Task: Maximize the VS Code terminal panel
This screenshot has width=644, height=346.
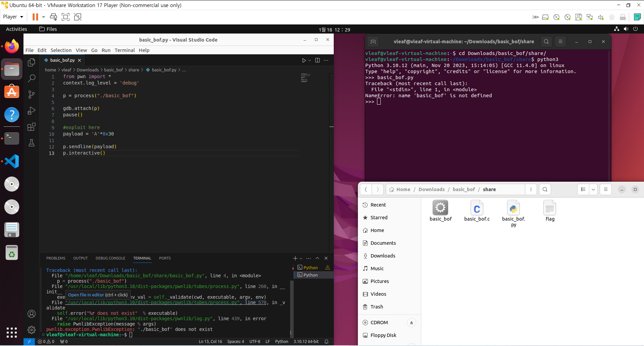Action: (317, 258)
